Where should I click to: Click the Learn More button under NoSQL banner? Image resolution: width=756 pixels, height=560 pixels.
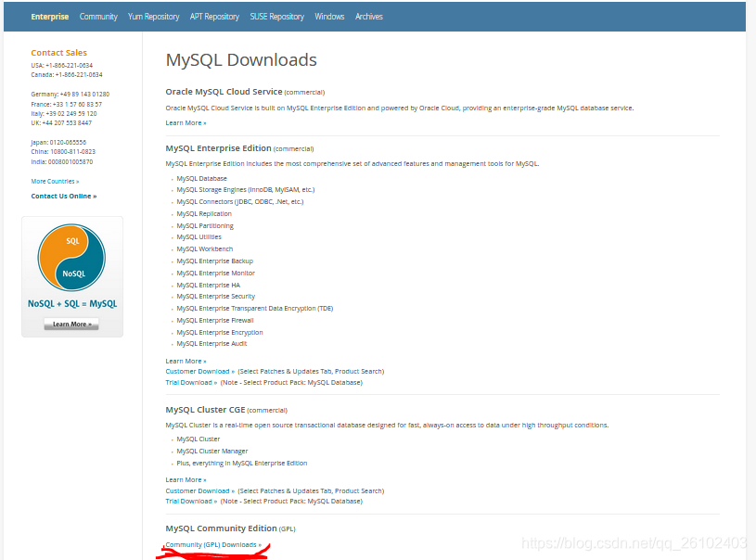[x=71, y=324]
